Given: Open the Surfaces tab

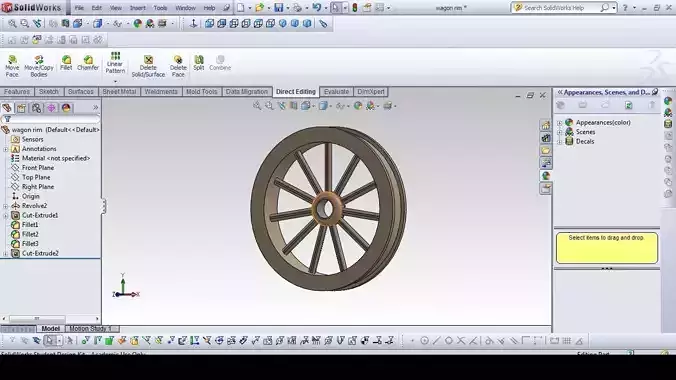Looking at the screenshot, I should coord(81,91).
